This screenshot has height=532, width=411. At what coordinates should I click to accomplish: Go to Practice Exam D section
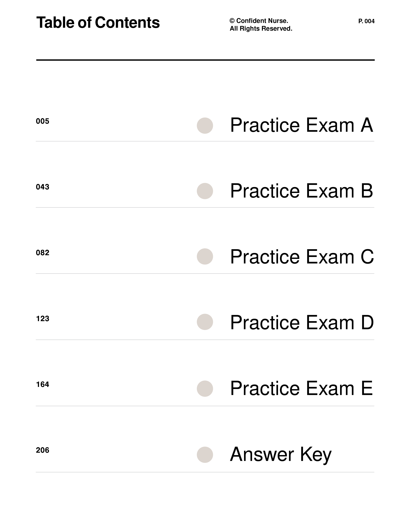click(x=302, y=323)
